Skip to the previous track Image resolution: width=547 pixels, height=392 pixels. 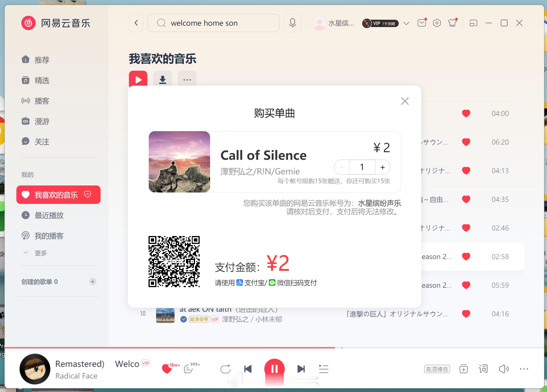click(248, 369)
